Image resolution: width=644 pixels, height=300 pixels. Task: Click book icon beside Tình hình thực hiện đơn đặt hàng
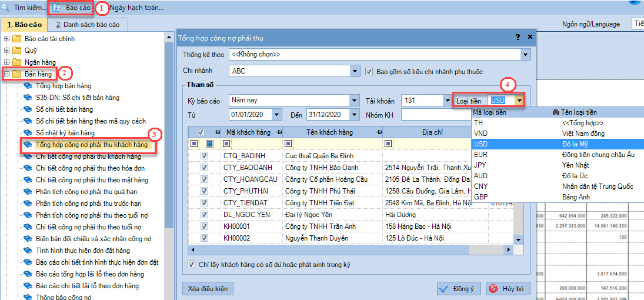(x=28, y=250)
